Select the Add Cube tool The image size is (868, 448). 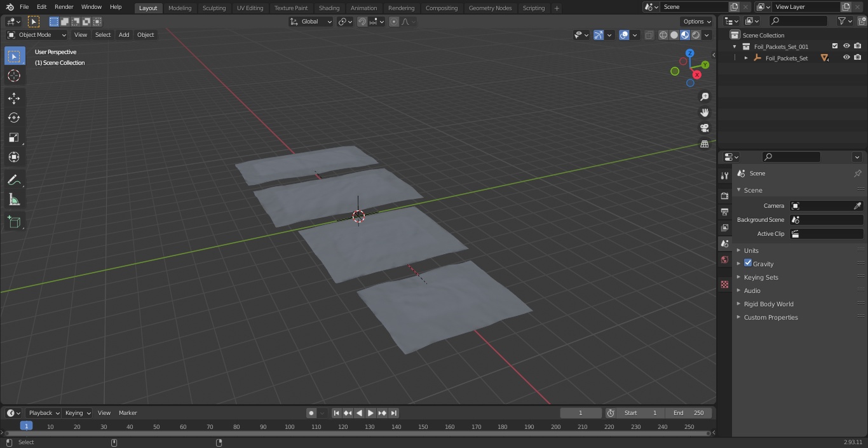pyautogui.click(x=14, y=222)
